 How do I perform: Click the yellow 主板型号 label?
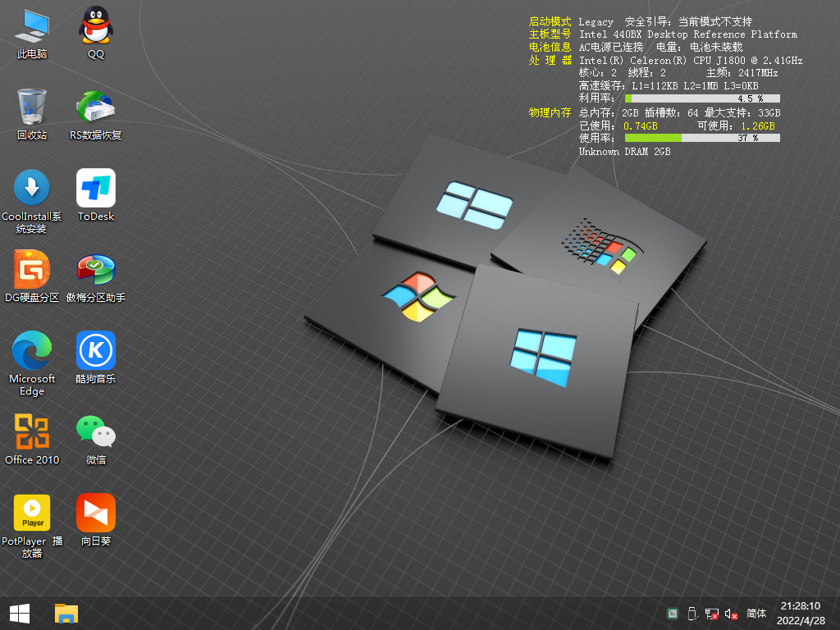[x=550, y=34]
